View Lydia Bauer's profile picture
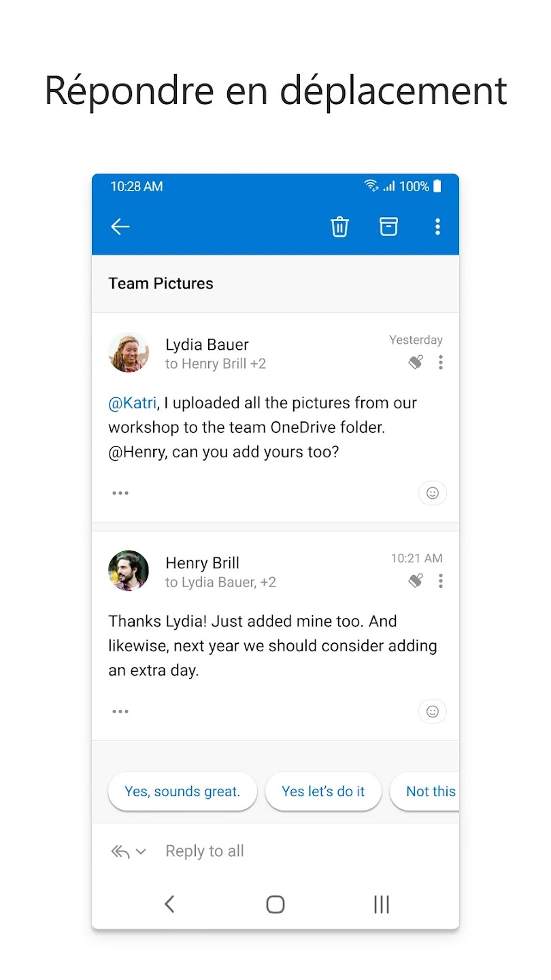 pos(129,353)
